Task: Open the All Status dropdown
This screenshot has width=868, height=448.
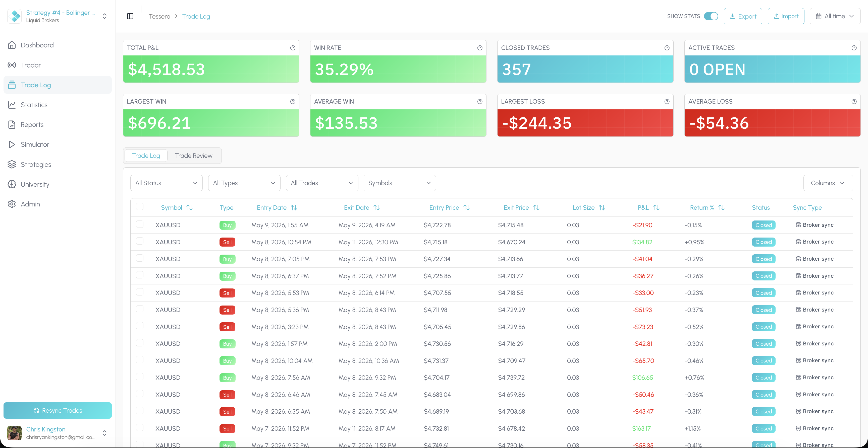Action: click(167, 183)
